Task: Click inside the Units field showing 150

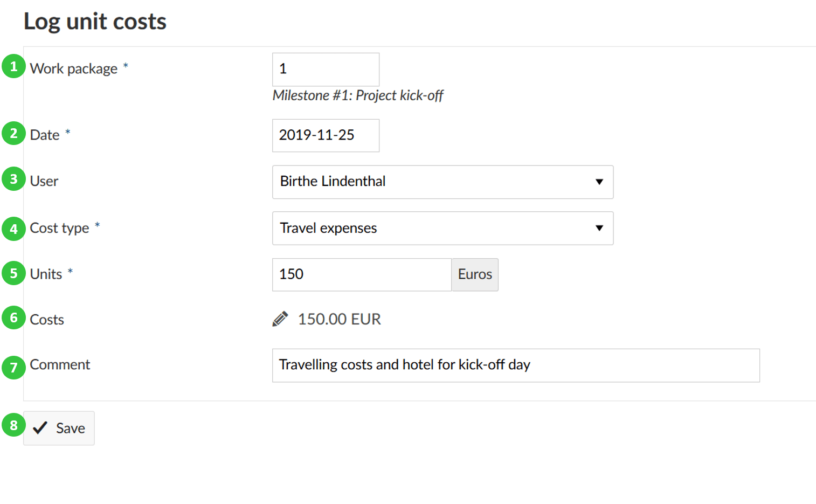Action: pos(361,274)
